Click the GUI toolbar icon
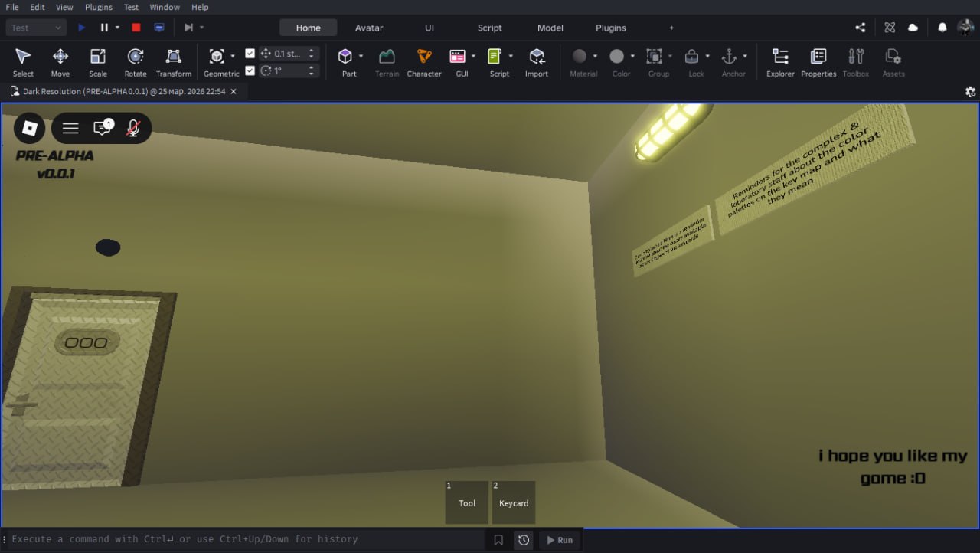The image size is (980, 553). click(x=458, y=56)
